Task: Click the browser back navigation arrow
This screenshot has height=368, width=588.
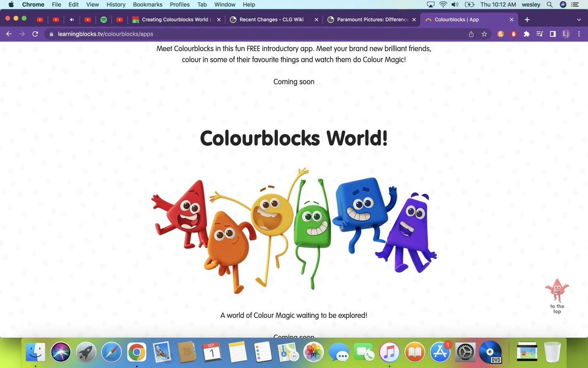Action: click(9, 34)
